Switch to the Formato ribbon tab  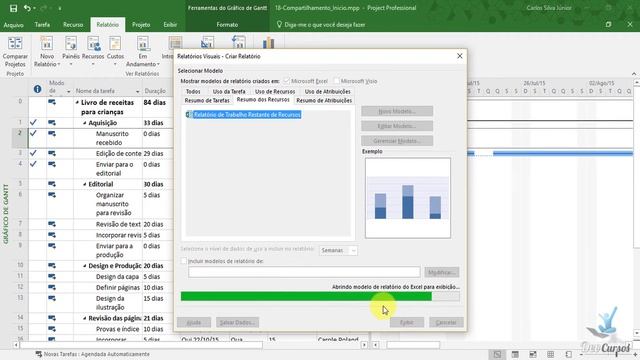point(227,25)
